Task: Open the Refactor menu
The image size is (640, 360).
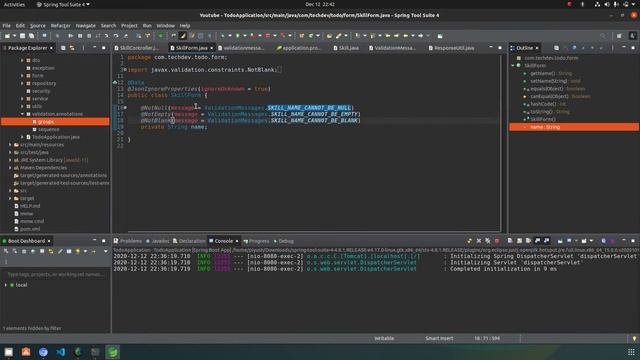Action: pos(60,25)
